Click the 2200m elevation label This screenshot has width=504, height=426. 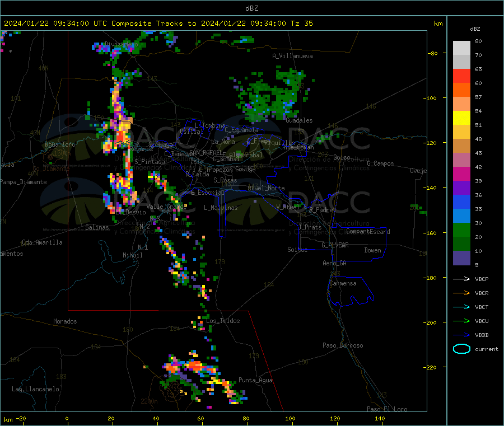click(149, 401)
